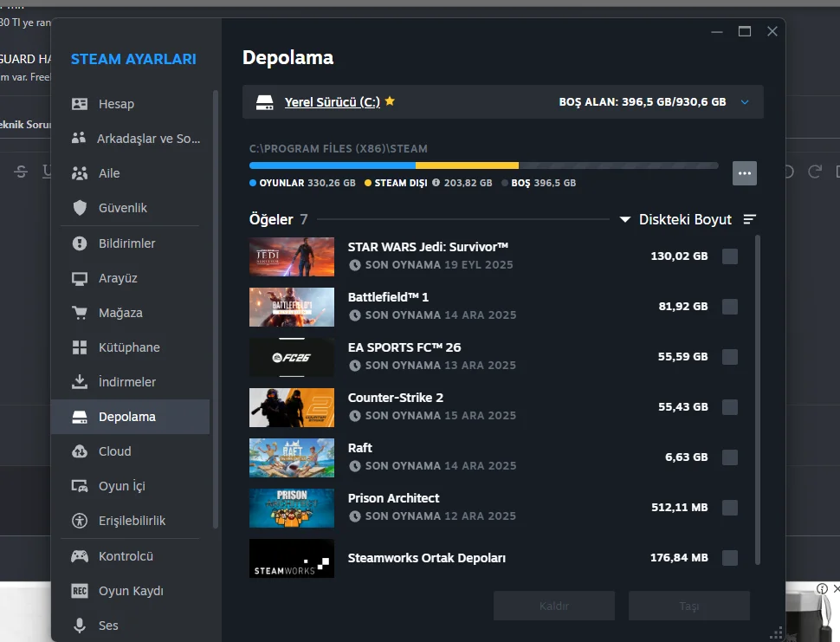The width and height of the screenshot is (840, 642).
Task: Click the Kütüphane grid icon
Action: click(80, 347)
